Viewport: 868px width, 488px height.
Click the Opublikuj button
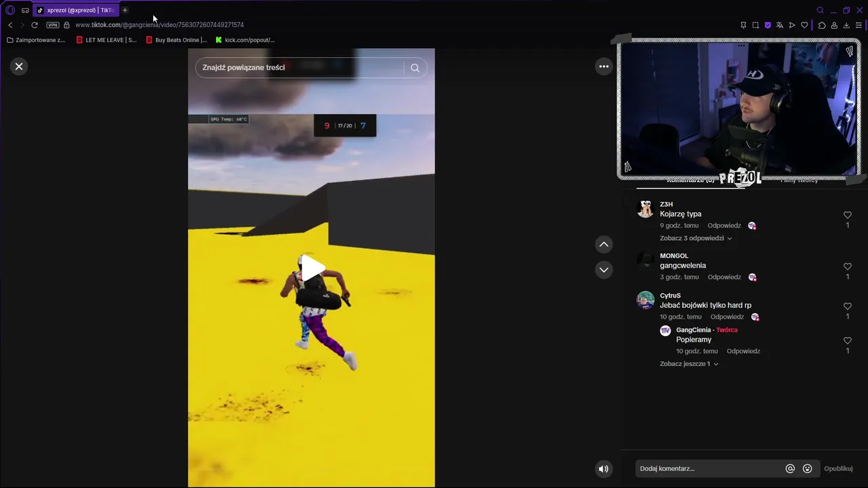click(x=838, y=468)
